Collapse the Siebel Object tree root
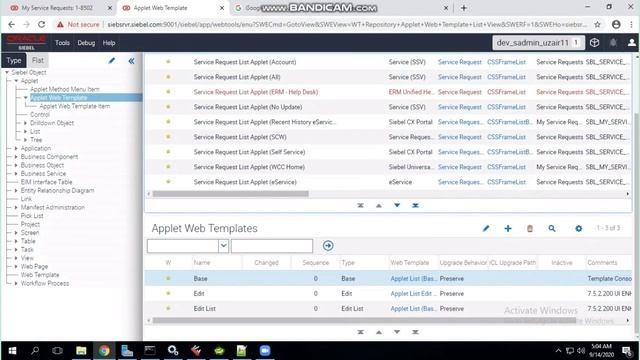The image size is (640, 360). click(7, 72)
